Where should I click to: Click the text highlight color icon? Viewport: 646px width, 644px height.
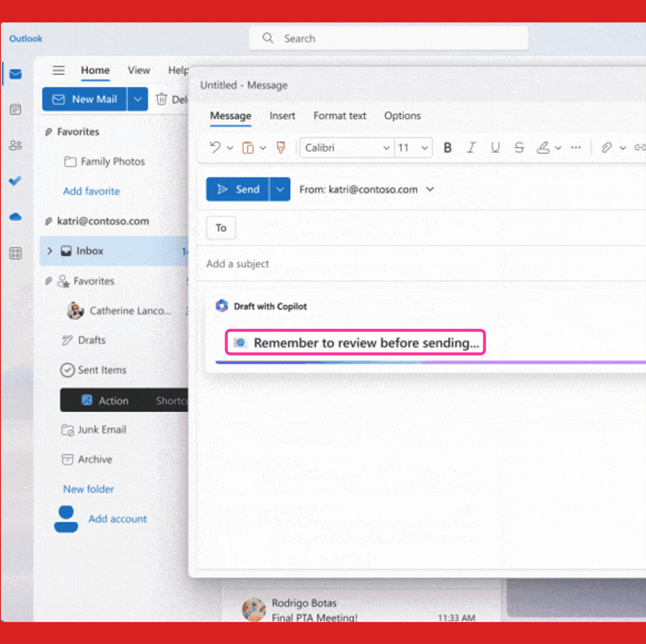[543, 148]
